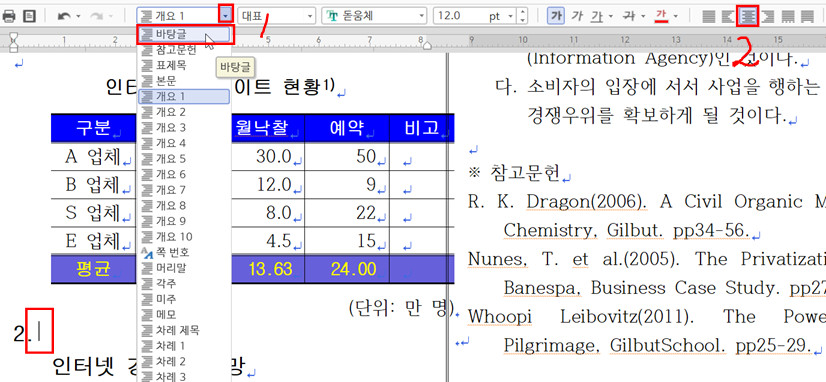826x382 pixels.
Task: Choose the 차례 2 style
Action: coord(184,361)
